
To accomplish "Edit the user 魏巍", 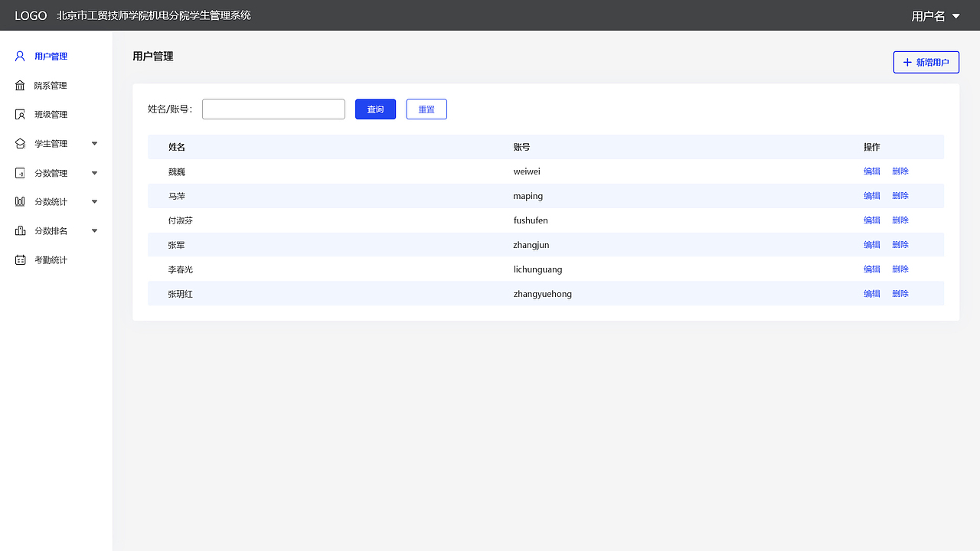I will point(872,171).
